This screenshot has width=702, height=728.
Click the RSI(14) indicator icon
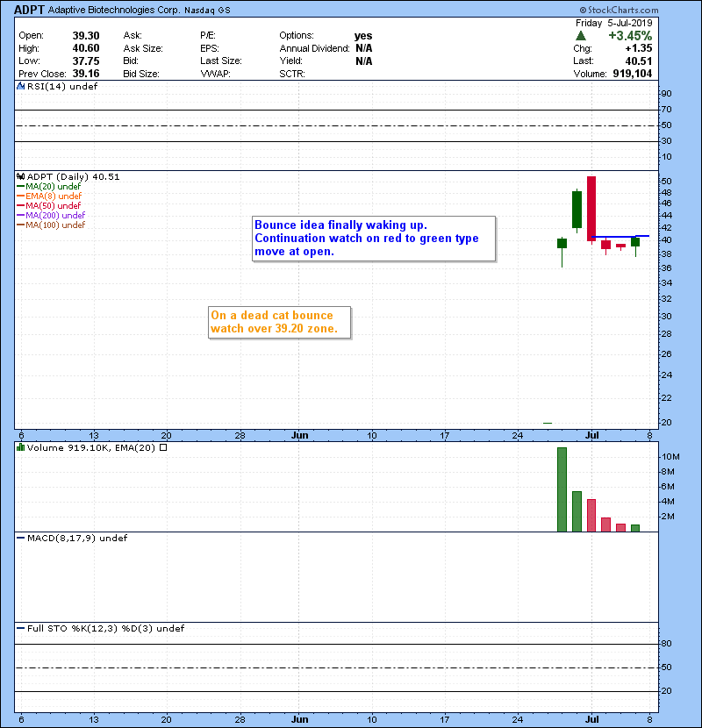[20, 86]
